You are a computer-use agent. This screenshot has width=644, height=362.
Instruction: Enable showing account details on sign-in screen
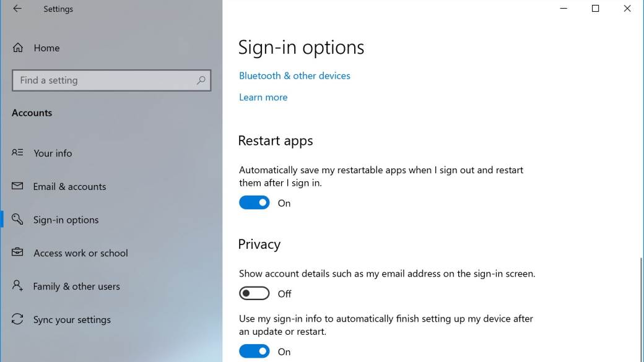point(255,293)
